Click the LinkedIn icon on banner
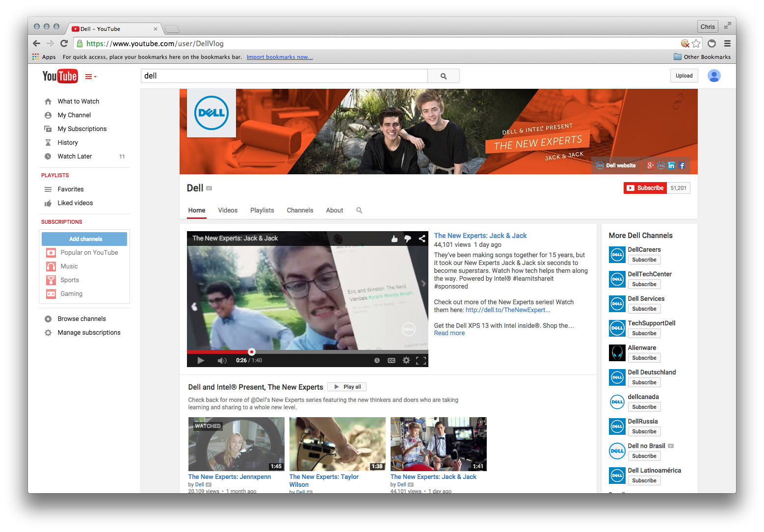Screen dimensions: 764x532 point(671,165)
